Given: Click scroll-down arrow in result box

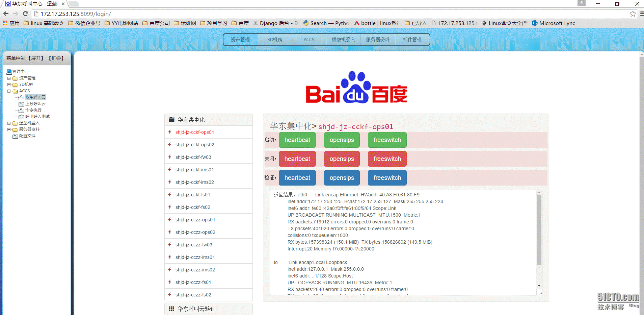Looking at the screenshot, I should point(539,286).
